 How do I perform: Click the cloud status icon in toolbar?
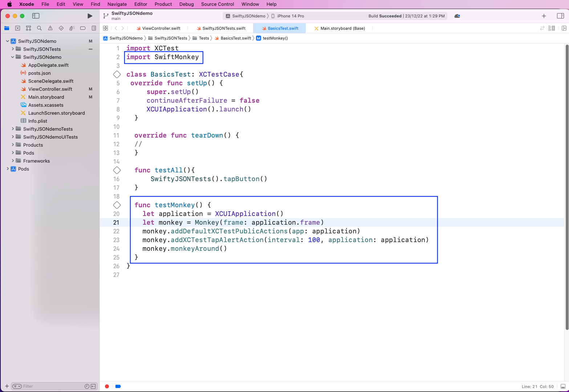(x=457, y=16)
